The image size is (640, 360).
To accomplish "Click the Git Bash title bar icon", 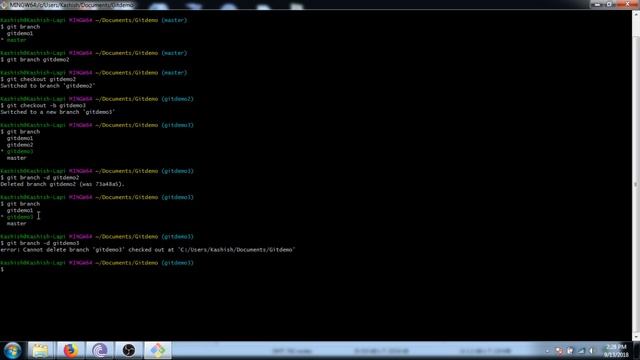I will tap(4, 4).
